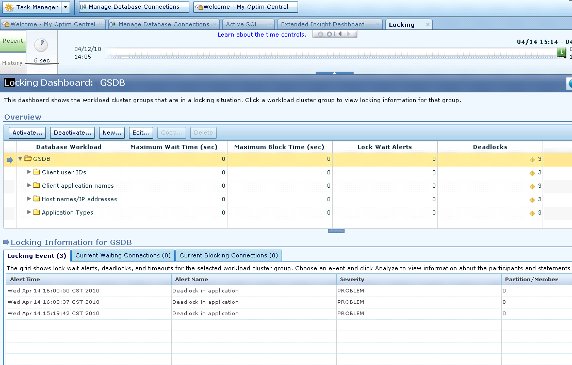Screen dimensions: 572x365
Task: Click the Edit... button
Action: tap(141, 133)
